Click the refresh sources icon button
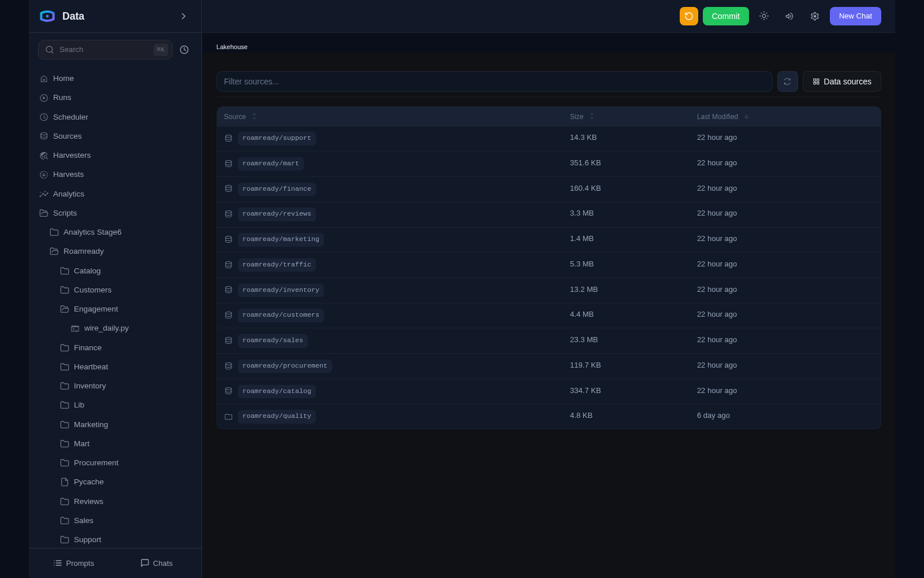Screen dimensions: 924x578 click(787, 81)
